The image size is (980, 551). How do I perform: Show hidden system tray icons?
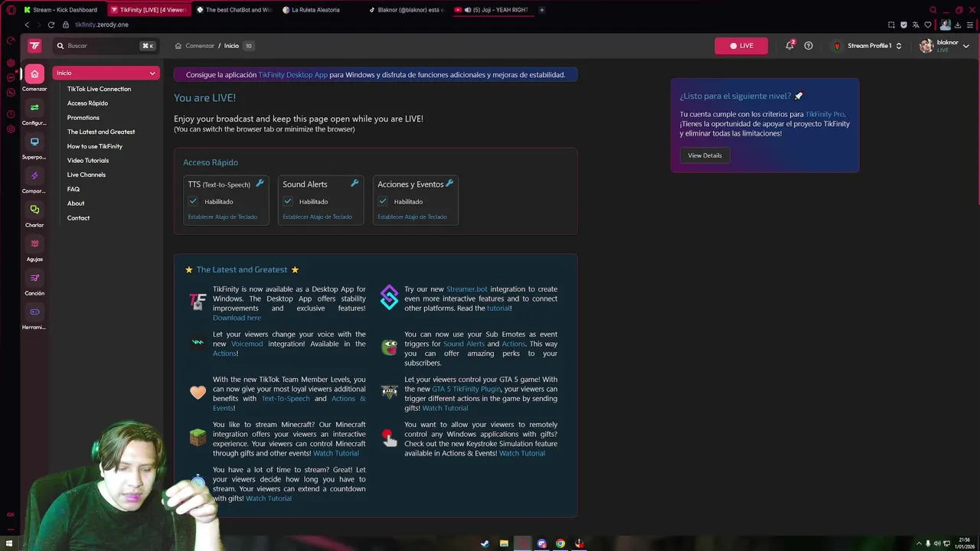(919, 543)
